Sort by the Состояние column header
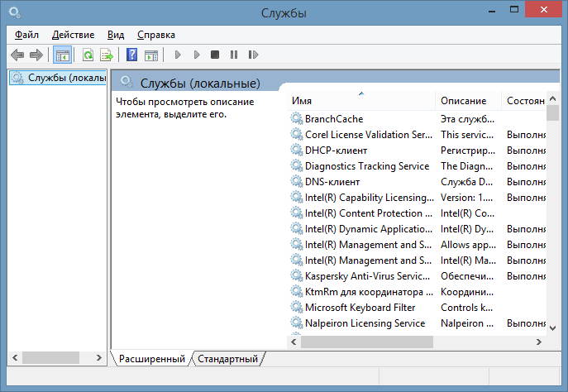 coord(524,101)
